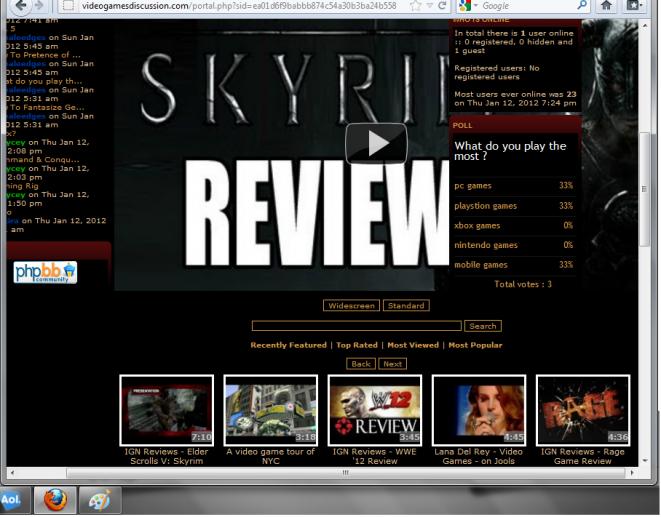The height and width of the screenshot is (517, 661).
Task: Click the 'IGN Reviews - Elder Scrolls V: Skyrim' title
Action: point(167,456)
